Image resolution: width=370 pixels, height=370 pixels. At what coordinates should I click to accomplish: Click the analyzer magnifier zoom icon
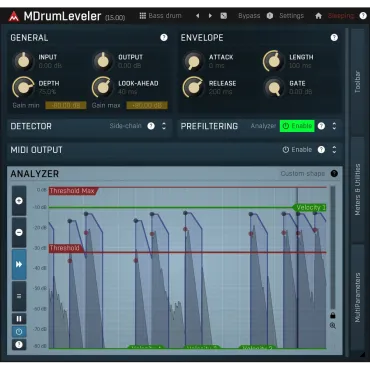[332, 326]
